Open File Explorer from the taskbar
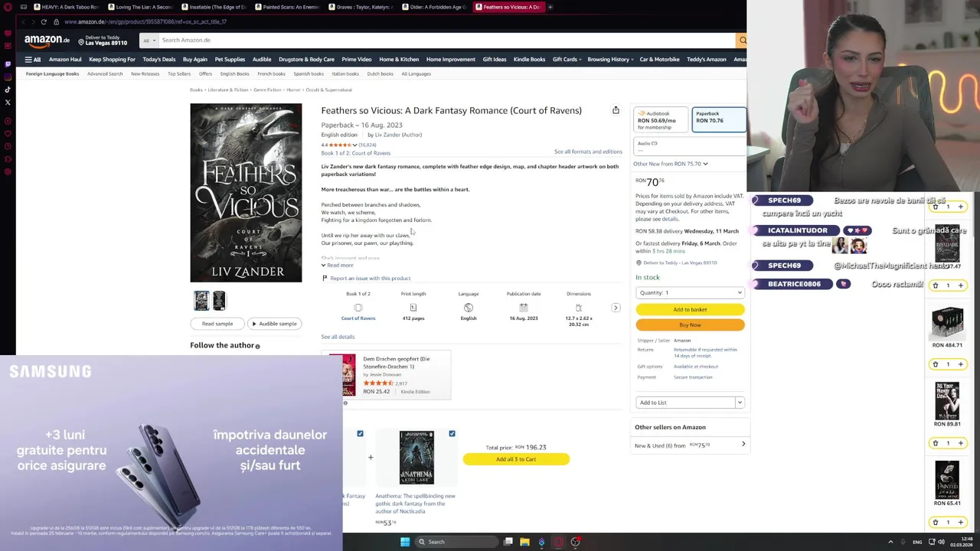 tap(524, 542)
